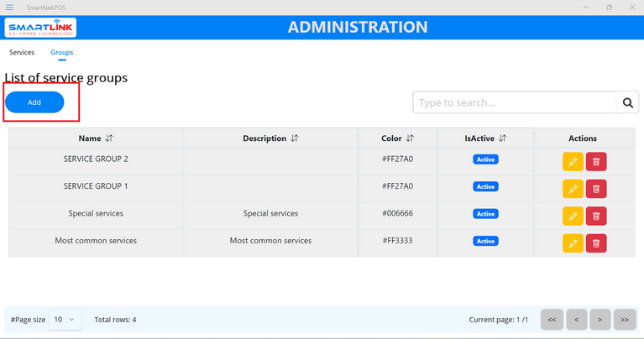Select the Groups tab
Viewport: 644px width, 339px height.
61,52
